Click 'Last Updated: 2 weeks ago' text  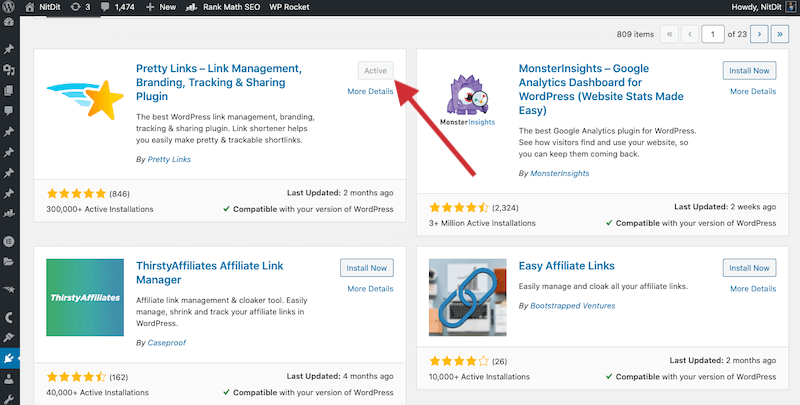[725, 207]
